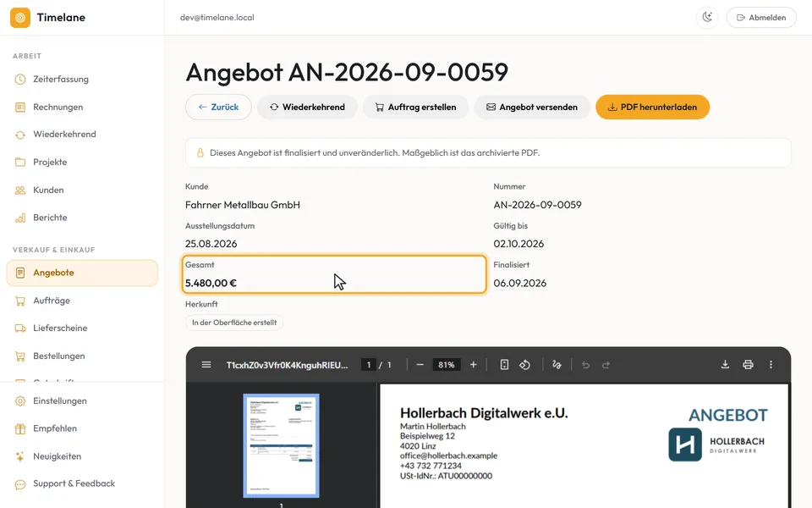
Task: Select PDF page 1 thumbnail
Action: tap(281, 446)
